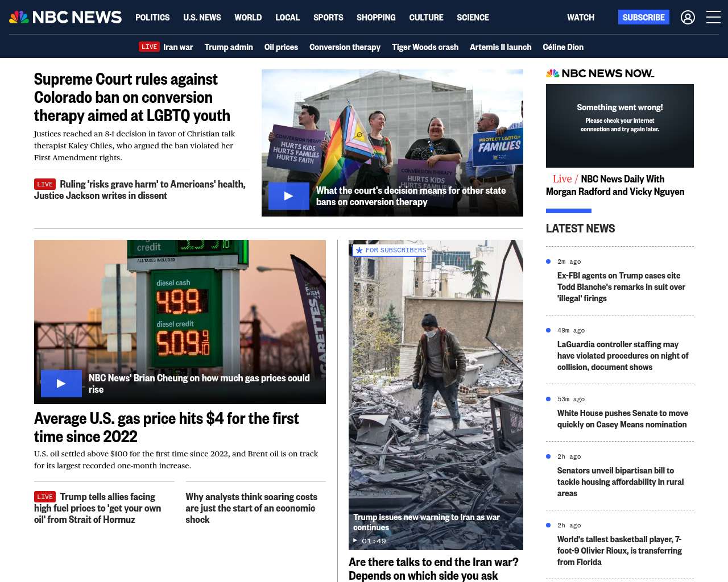Read bipartisan rural housing bill story
This screenshot has height=582, width=728.
(621, 482)
